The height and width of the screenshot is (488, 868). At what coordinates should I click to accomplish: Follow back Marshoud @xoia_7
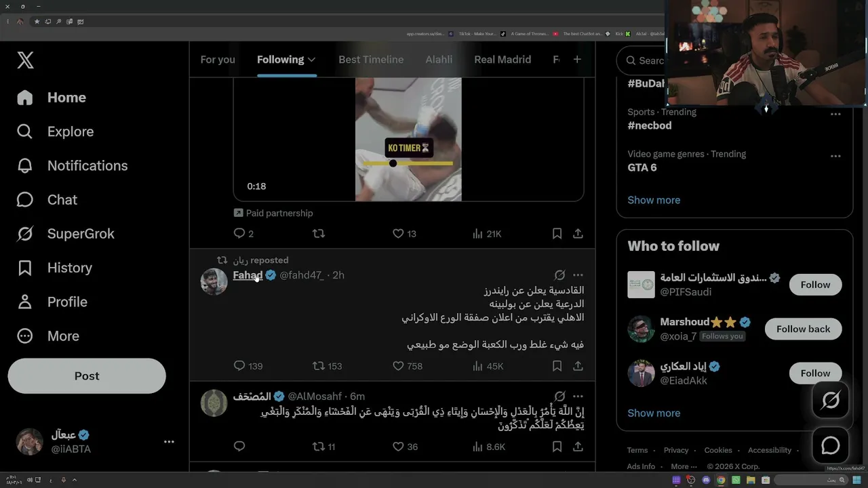803,329
